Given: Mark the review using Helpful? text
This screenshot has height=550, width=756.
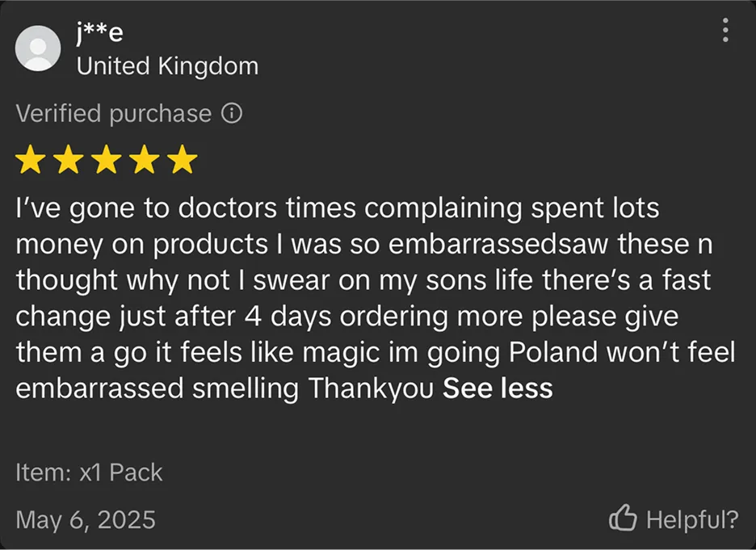Looking at the screenshot, I should pos(691,519).
